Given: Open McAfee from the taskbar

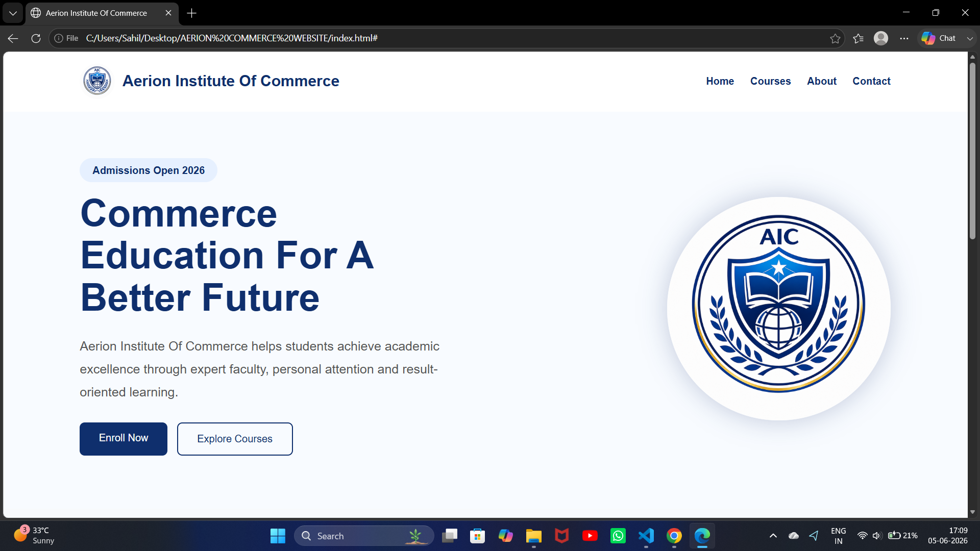Looking at the screenshot, I should [562, 536].
